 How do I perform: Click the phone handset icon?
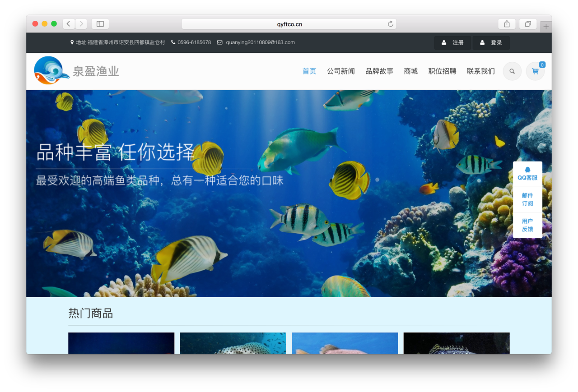[173, 42]
